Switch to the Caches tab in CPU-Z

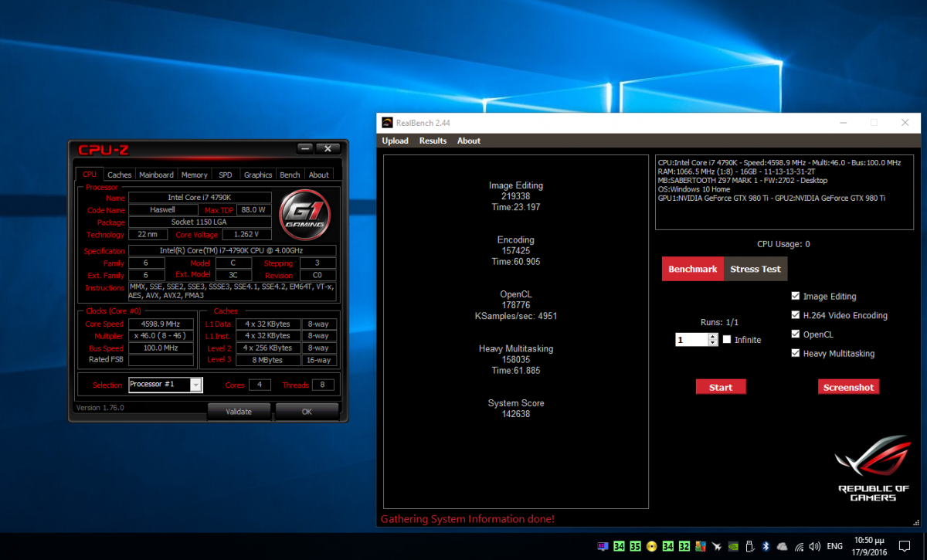120,175
